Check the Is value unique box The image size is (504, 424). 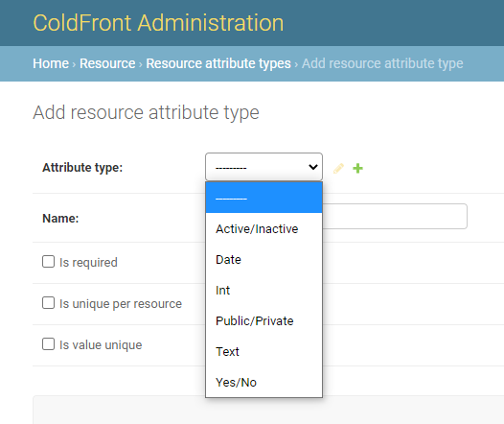point(48,343)
